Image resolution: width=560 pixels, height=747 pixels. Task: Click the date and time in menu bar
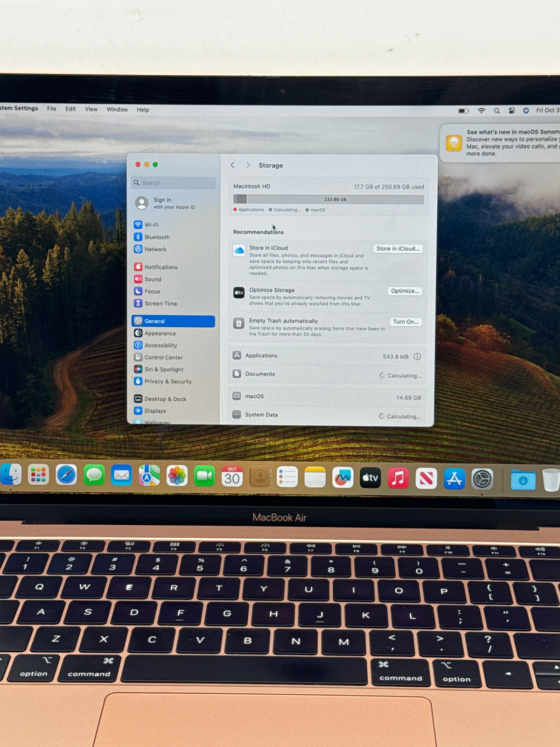pyautogui.click(x=548, y=110)
